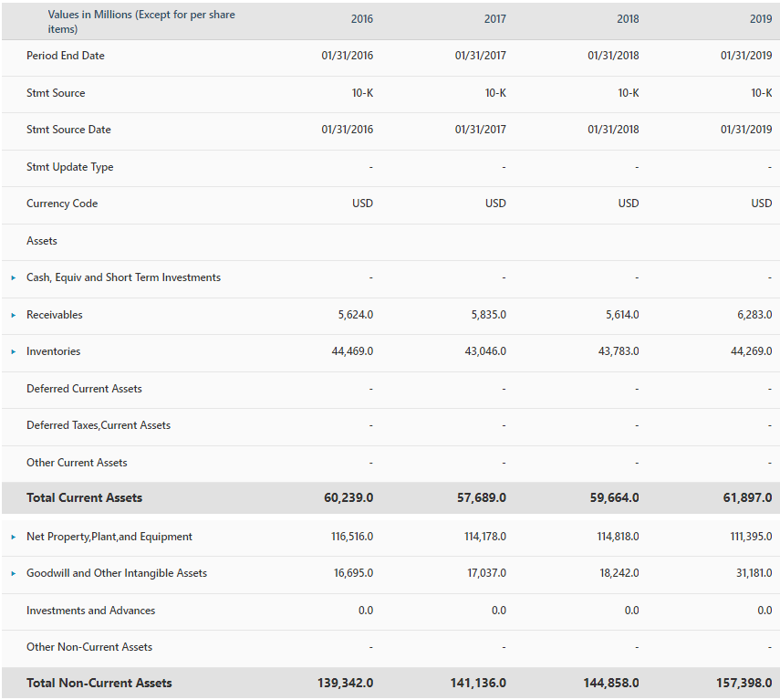Expand the Cash, Equiv and Short Term Investments row

pos(13,277)
